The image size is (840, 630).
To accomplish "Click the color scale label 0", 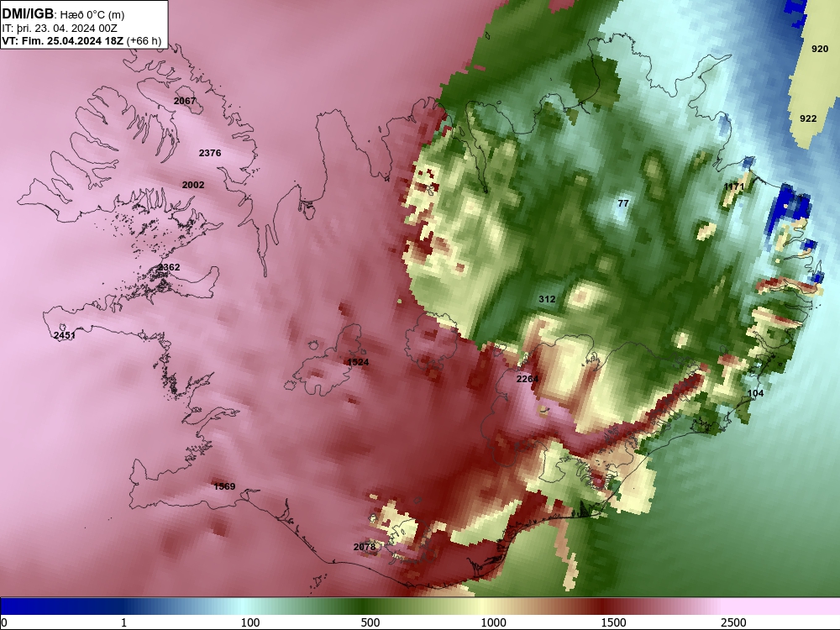I will 4,622.
